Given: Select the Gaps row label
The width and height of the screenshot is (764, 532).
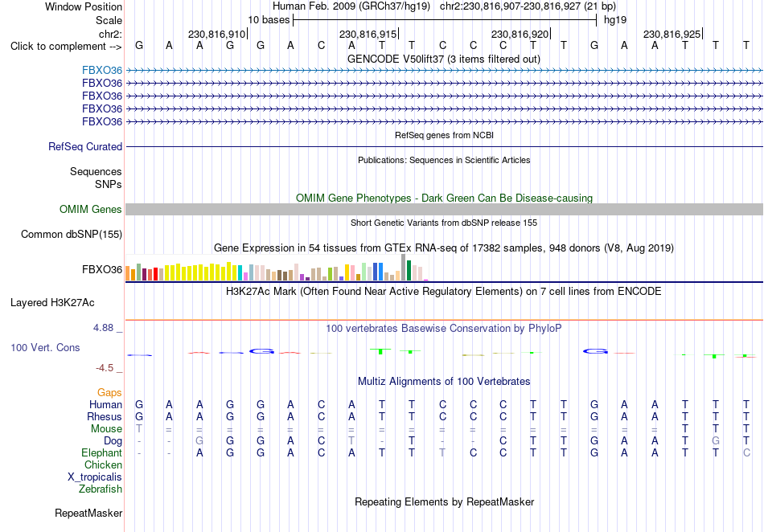Looking at the screenshot, I should tap(109, 392).
